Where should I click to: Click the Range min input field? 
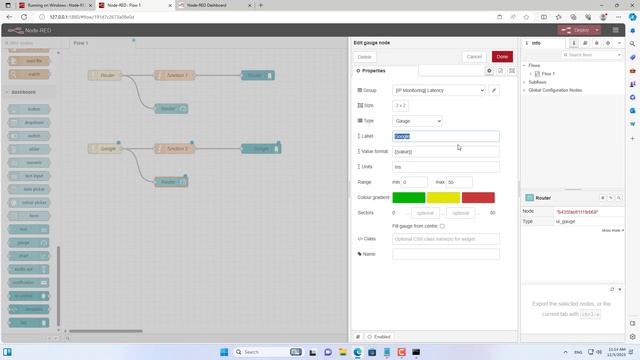[414, 182]
